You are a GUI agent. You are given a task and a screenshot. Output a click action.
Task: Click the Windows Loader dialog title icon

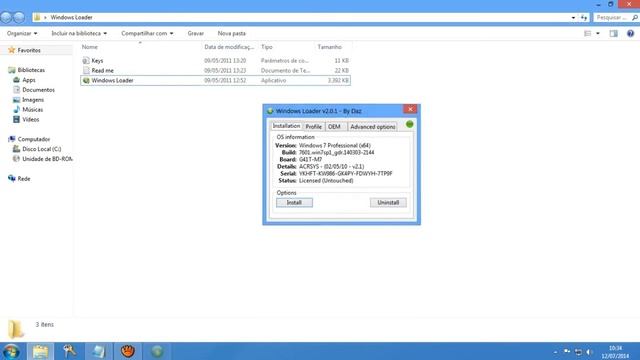(x=270, y=111)
